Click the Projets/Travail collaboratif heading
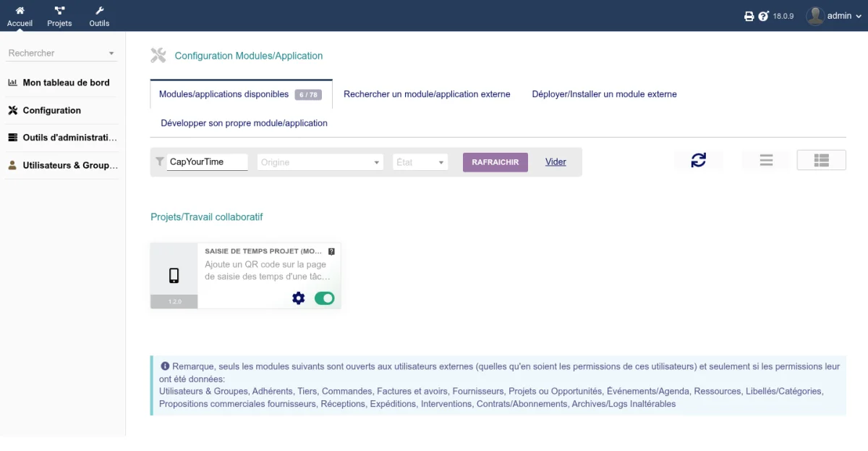Screen dimensions: 868x451 pos(207,216)
